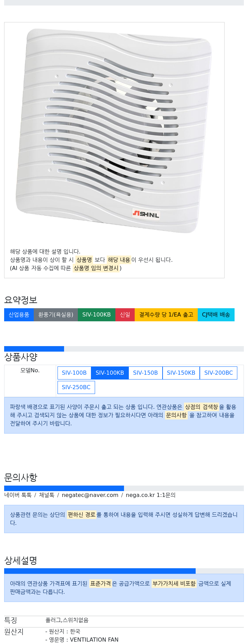The height and width of the screenshot is (644, 248).
Task: Select the 산업용품 category tag
Action: click(19, 315)
